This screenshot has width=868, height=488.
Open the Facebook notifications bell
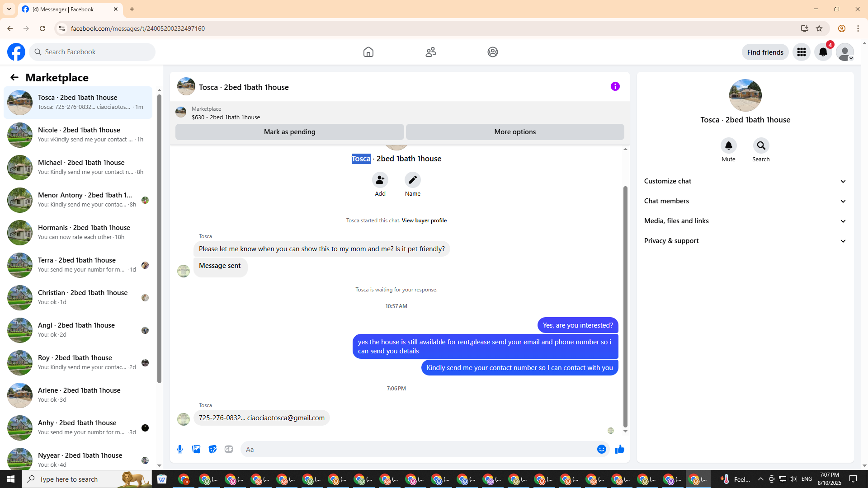pyautogui.click(x=823, y=52)
